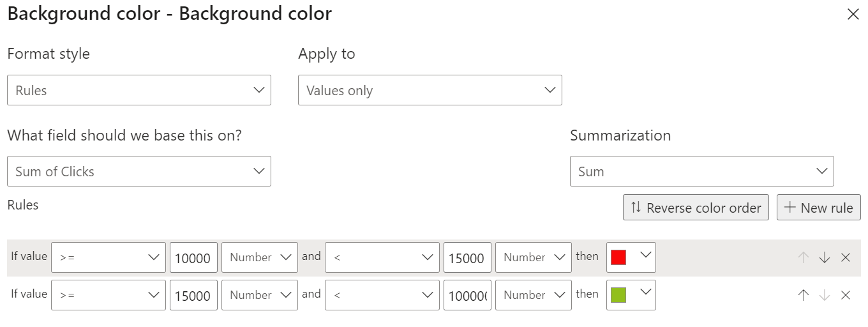The height and width of the screenshot is (327, 868).
Task: Click the Summarization label
Action: [x=620, y=135]
